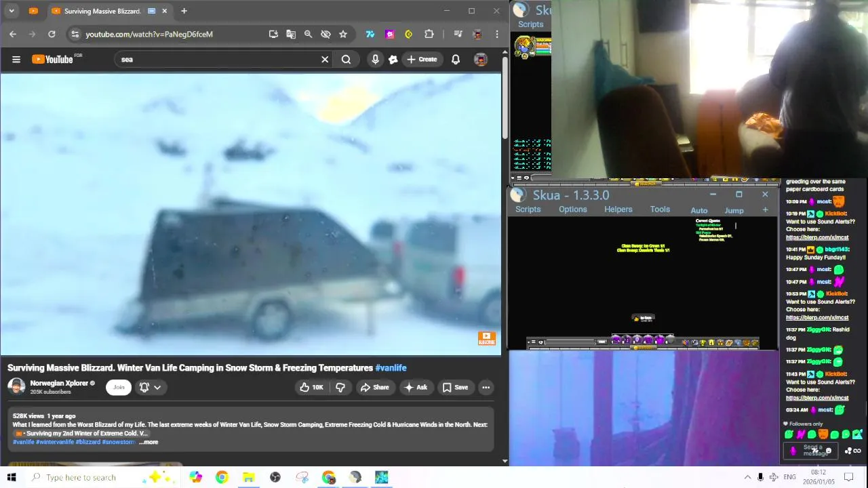
Task: Open Scripts in the top background Skua window
Action: [x=530, y=24]
